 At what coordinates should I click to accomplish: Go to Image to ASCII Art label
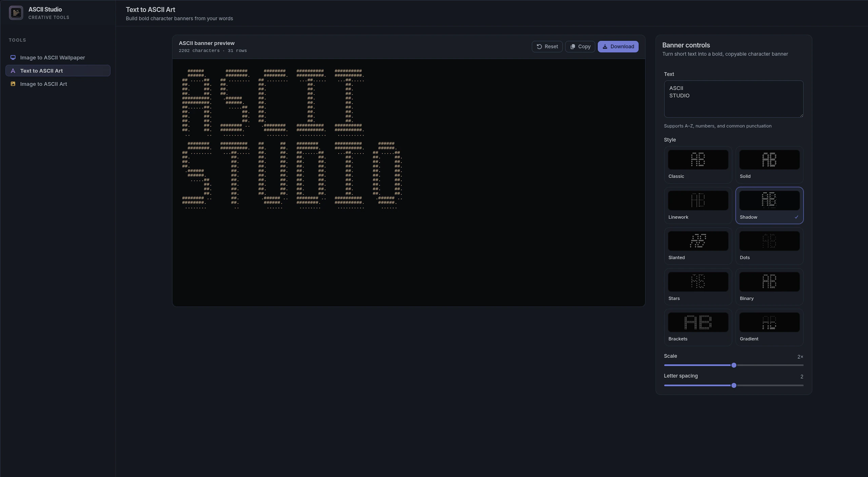[43, 84]
